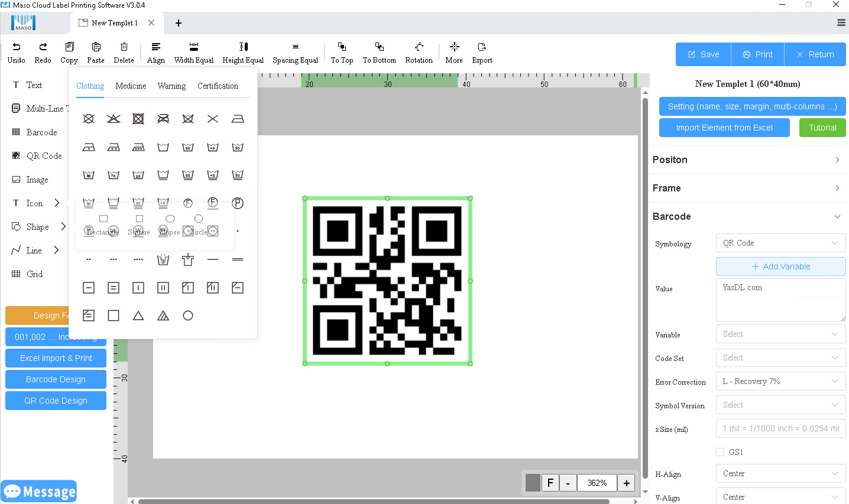Insert the do-not-tumble-dry crossed square icon
849x504 pixels.
(x=138, y=119)
